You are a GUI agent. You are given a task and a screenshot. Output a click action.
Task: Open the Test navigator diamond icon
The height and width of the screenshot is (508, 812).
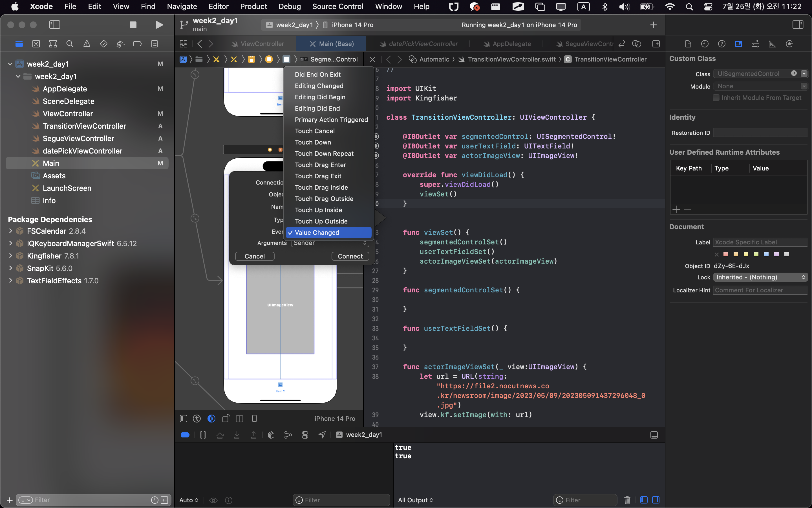[104, 44]
